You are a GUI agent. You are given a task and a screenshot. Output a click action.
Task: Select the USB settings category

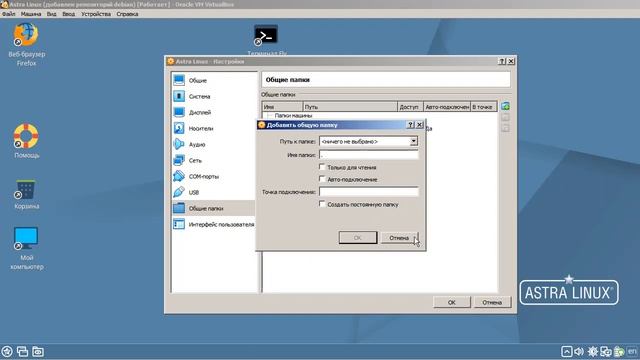(x=213, y=192)
